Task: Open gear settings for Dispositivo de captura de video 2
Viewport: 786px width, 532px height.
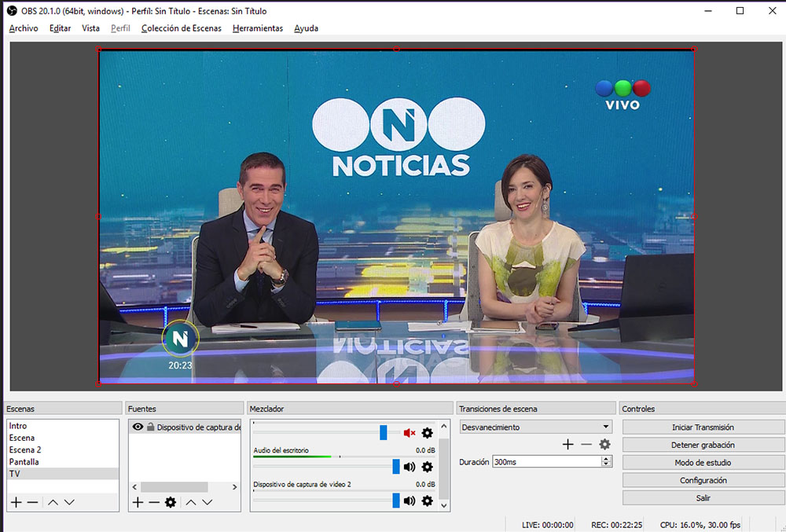Action: [x=427, y=501]
